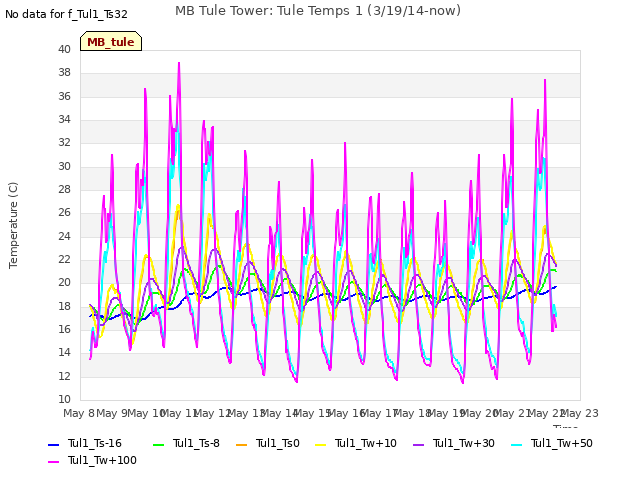
Task: Click the purple Tul1_Tw+30 legend swatch
Action: [x=419, y=444]
